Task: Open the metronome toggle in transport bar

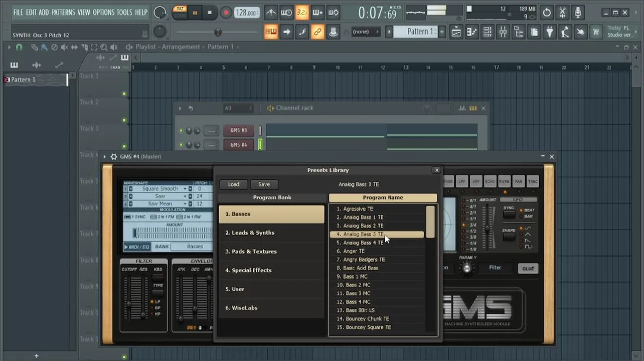Action: click(x=271, y=13)
